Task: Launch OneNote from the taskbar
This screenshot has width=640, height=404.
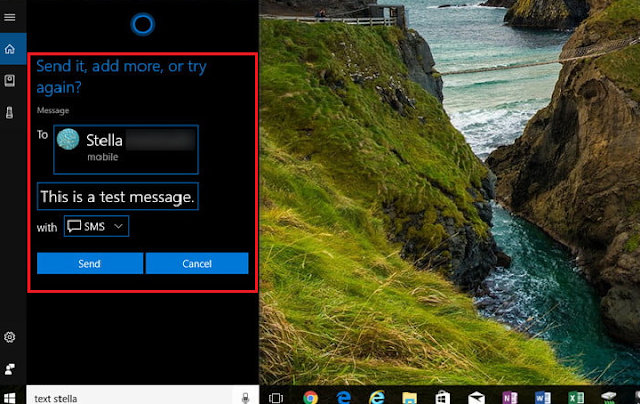Action: click(509, 397)
